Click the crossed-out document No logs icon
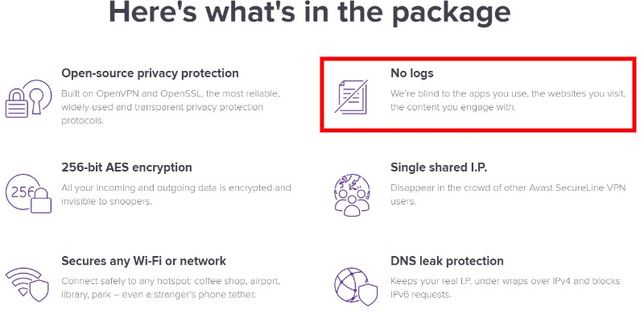Screen dimensions: 644x314 pos(351,97)
